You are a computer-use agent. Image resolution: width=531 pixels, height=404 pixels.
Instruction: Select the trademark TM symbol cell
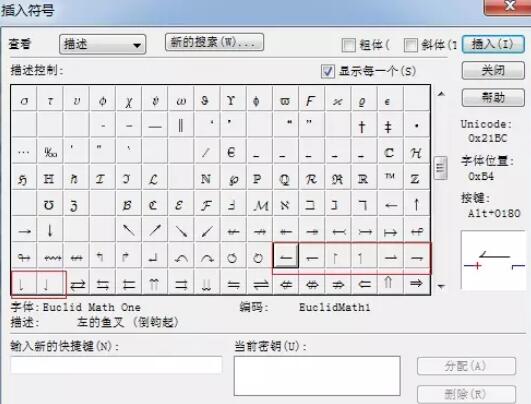coord(390,178)
